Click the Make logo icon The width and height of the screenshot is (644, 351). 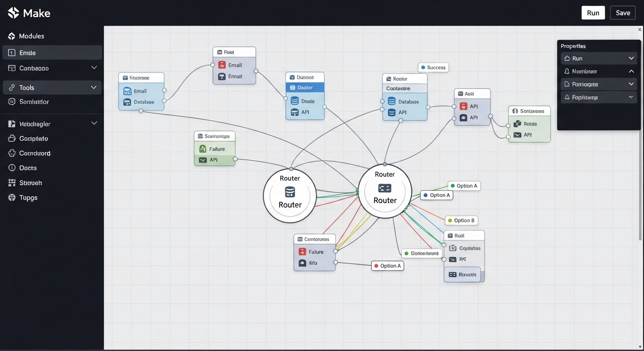13,13
